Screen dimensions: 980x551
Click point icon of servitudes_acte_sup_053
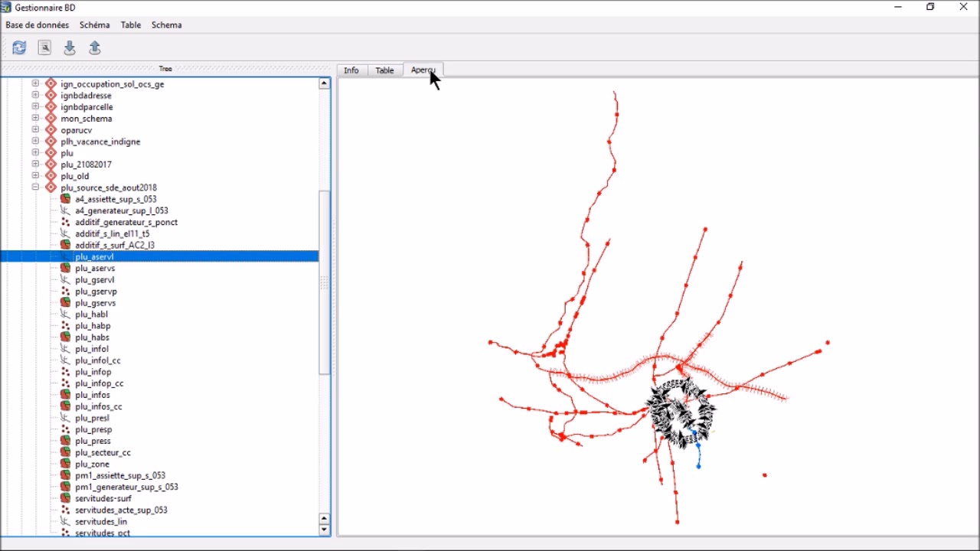coord(65,510)
